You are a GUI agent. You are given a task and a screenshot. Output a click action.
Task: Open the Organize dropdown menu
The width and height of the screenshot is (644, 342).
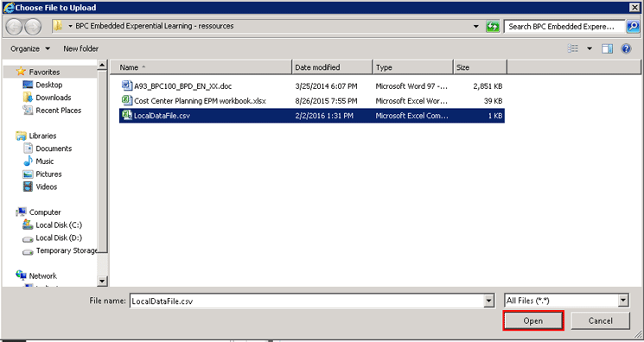[30, 48]
